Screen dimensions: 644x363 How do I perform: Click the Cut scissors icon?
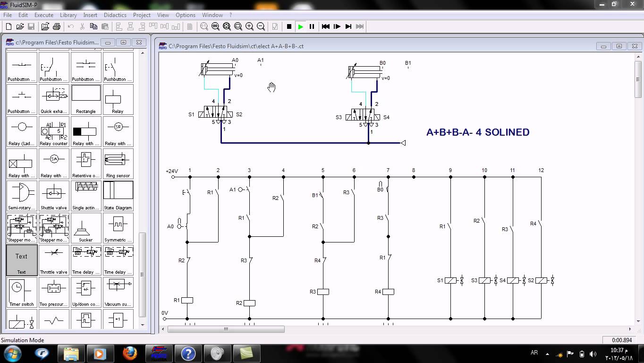[82, 26]
